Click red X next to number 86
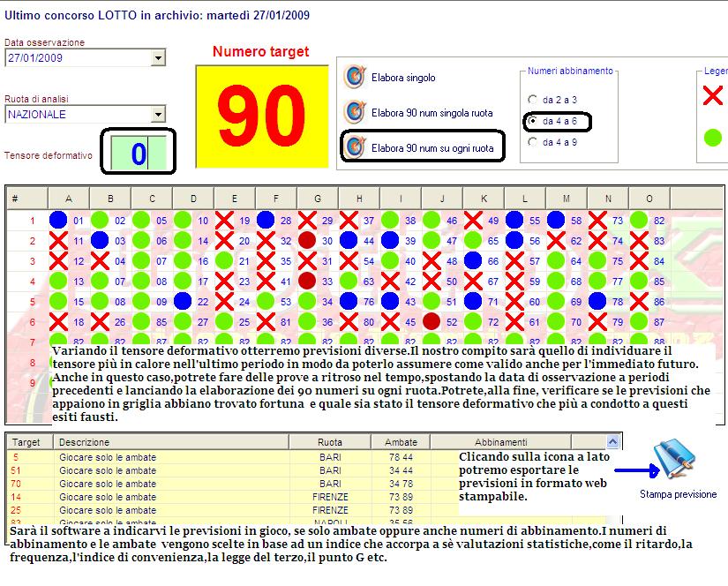 coord(639,301)
